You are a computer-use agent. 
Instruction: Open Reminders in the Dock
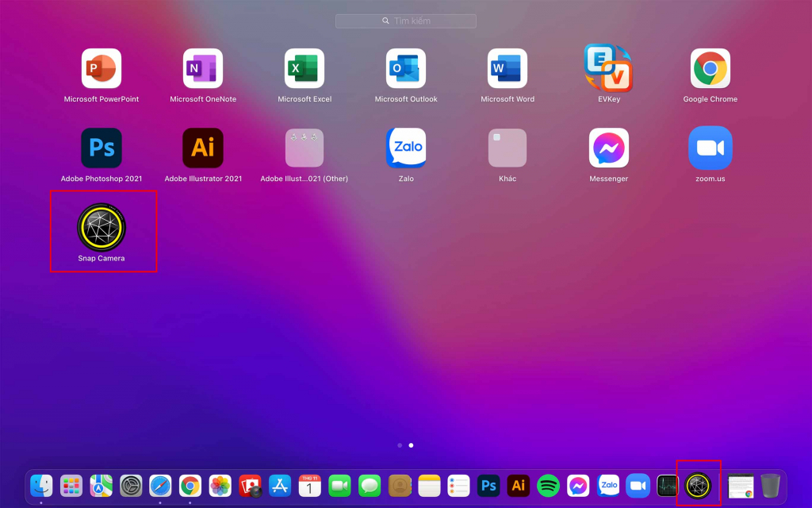coord(459,487)
